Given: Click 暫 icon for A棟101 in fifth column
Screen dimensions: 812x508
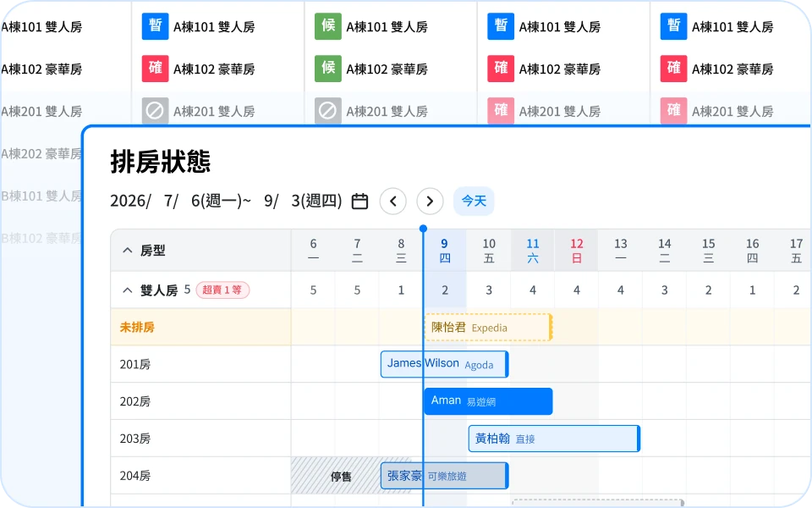Looking at the screenshot, I should pyautogui.click(x=674, y=26).
